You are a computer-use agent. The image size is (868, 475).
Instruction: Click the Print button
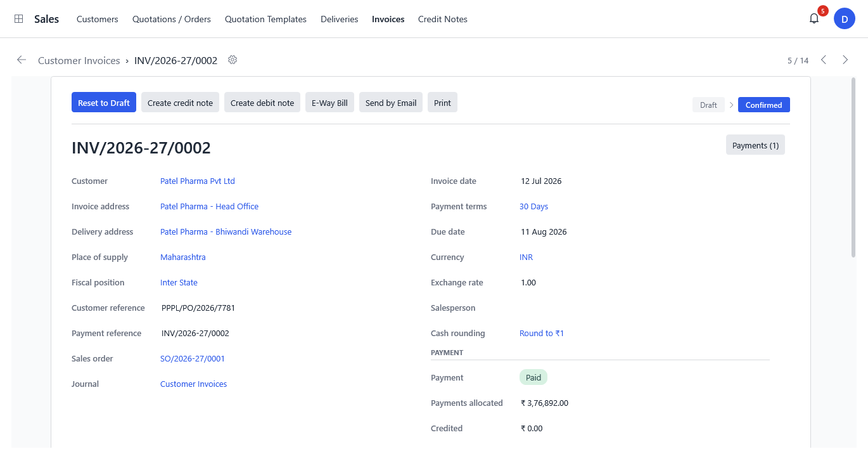click(442, 103)
